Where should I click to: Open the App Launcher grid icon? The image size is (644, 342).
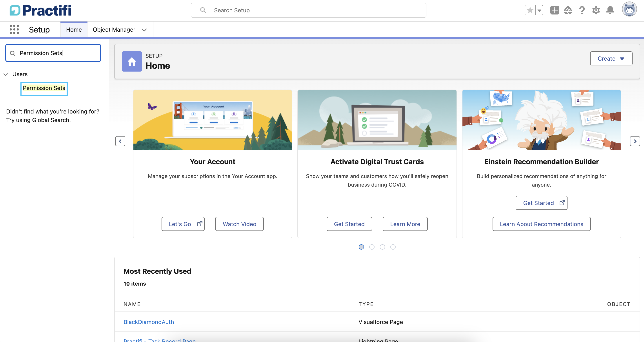pos(14,29)
